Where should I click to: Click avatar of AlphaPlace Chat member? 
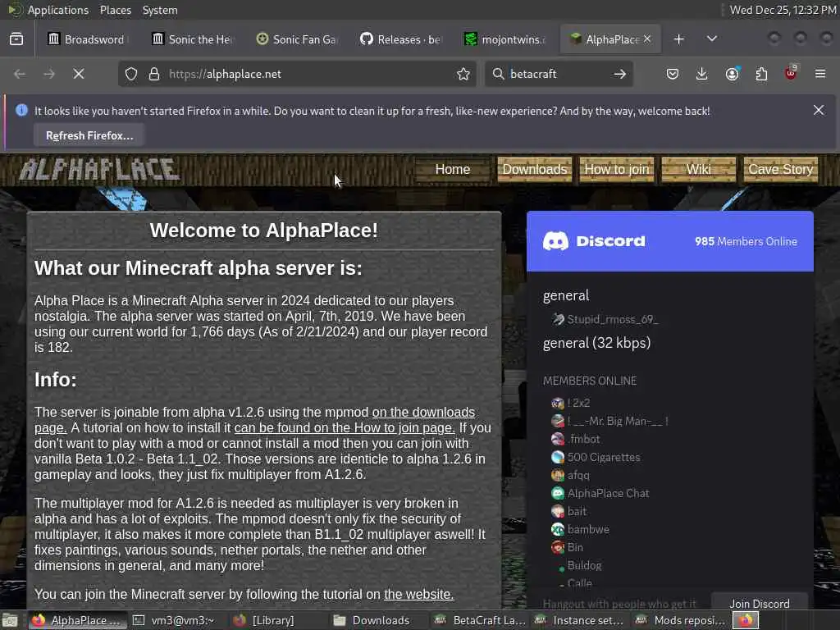click(x=558, y=493)
